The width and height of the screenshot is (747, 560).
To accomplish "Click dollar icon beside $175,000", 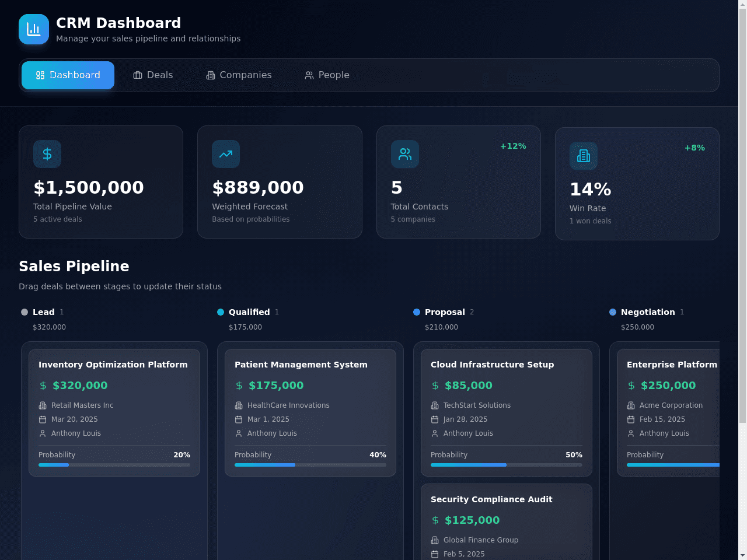I will pos(239,386).
